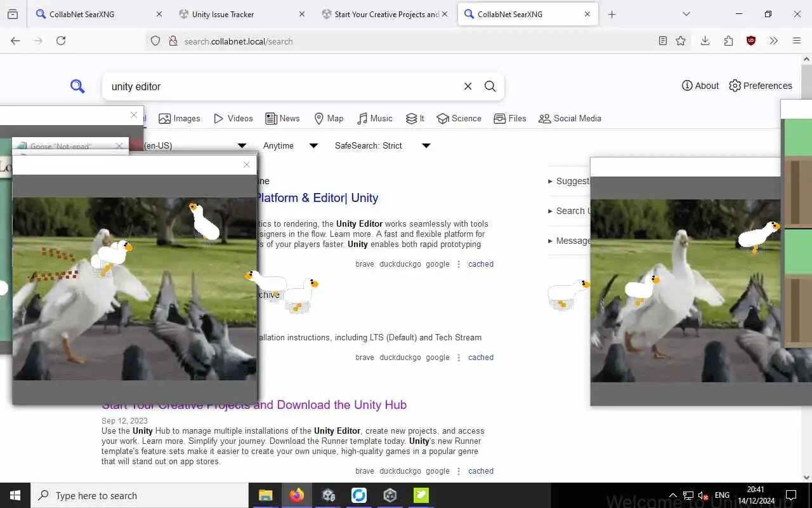This screenshot has height=508, width=812.
Task: Toggle reader view
Action: point(663,41)
